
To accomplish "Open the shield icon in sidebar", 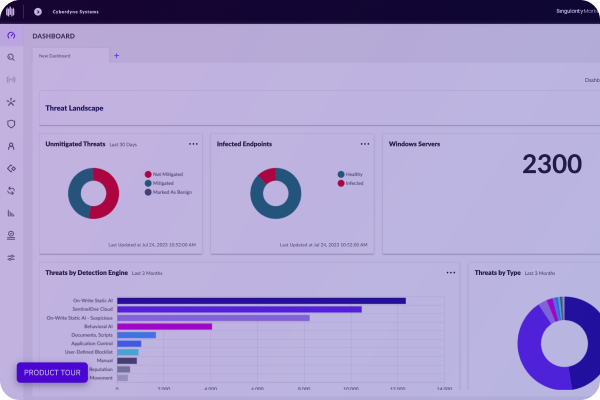I will pyautogui.click(x=11, y=124).
